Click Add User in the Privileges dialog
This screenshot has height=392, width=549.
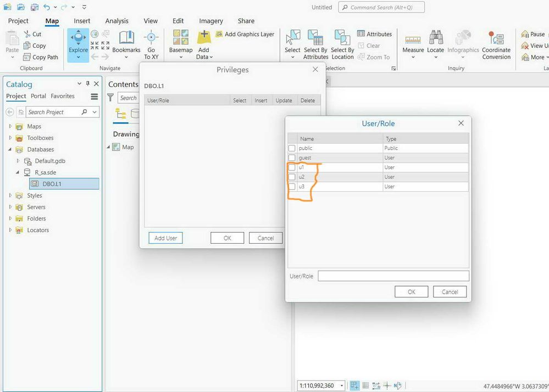(165, 238)
